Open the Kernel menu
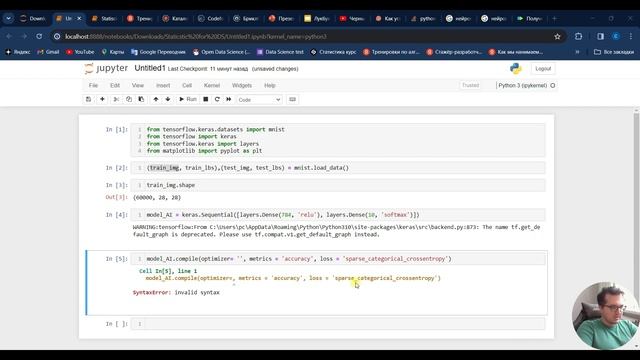Viewport: 640px width, 360px height. click(x=212, y=85)
